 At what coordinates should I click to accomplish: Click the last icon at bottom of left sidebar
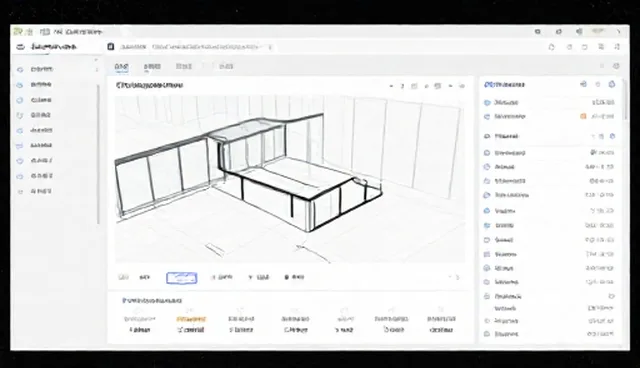click(20, 192)
